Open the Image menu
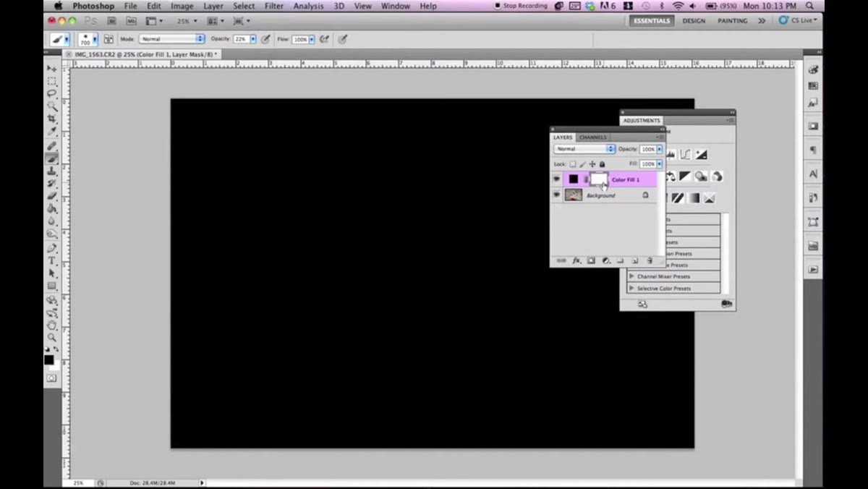Screen dimensions: 868x489 point(182,6)
